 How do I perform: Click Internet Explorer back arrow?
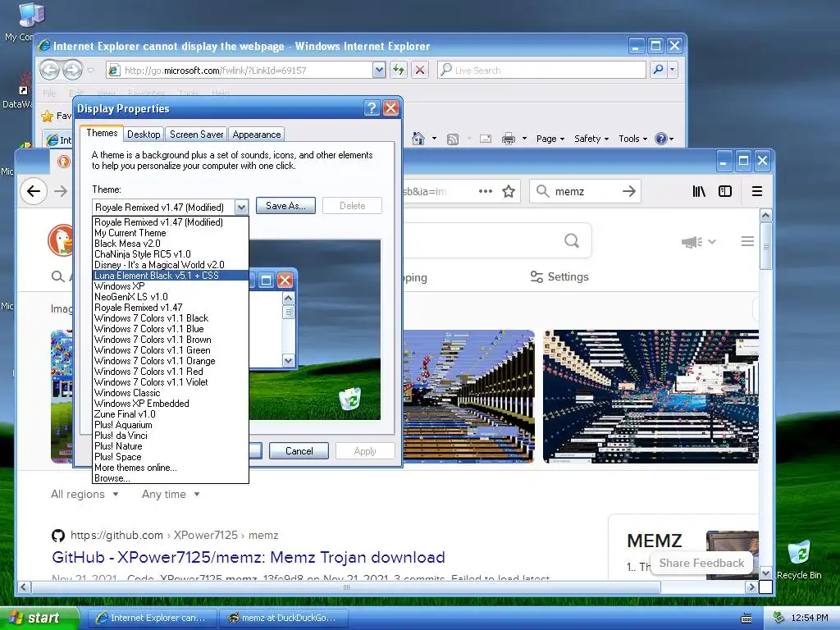coord(49,70)
